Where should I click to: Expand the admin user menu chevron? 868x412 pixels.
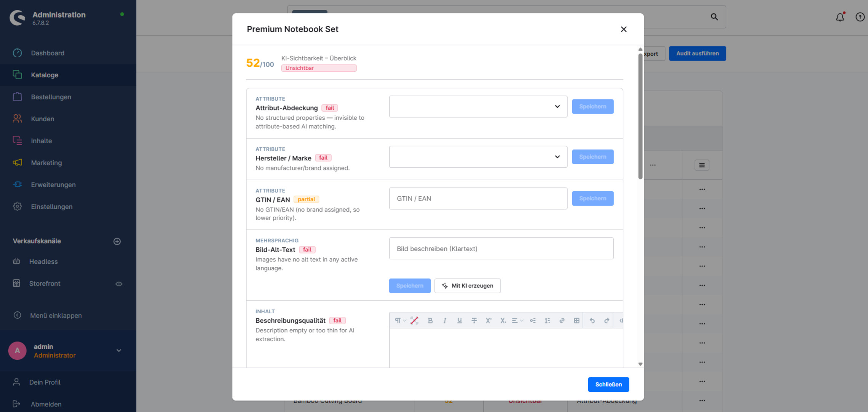coord(119,351)
